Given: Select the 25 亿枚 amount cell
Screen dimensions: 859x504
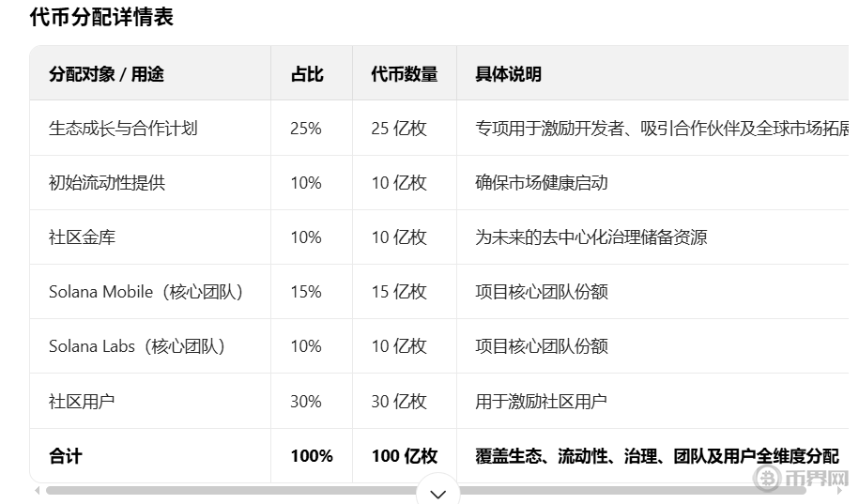Looking at the screenshot, I should click(x=399, y=129).
